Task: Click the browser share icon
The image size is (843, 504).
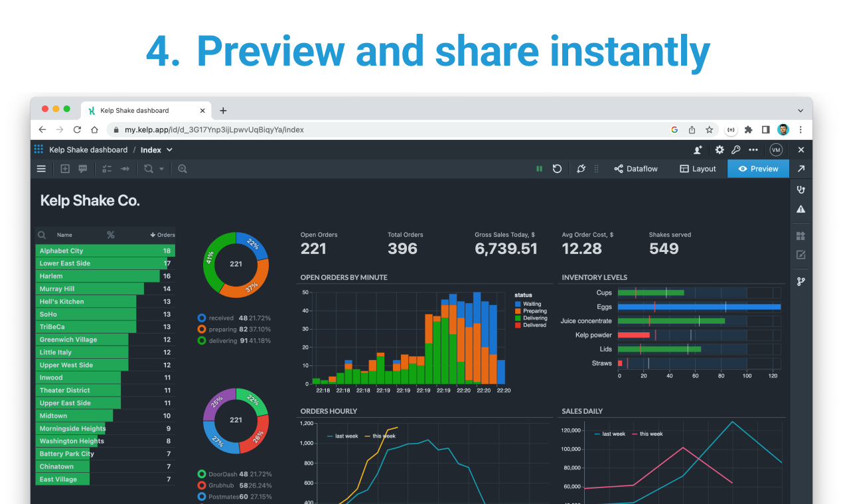Action: pyautogui.click(x=692, y=130)
